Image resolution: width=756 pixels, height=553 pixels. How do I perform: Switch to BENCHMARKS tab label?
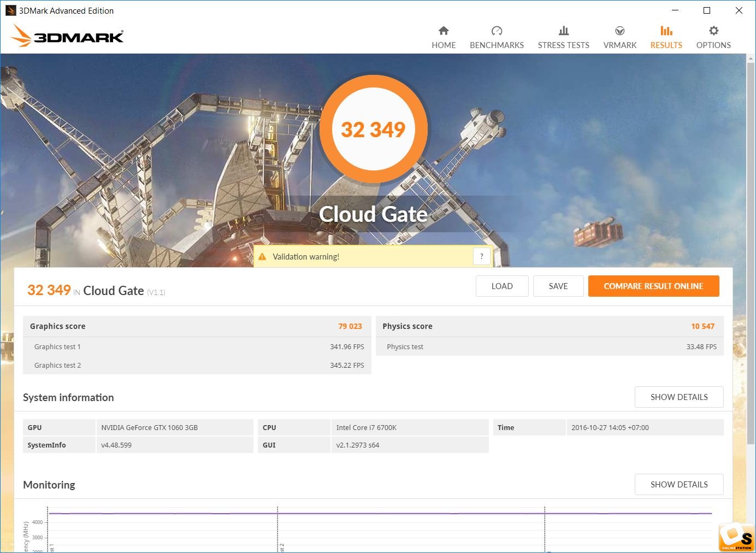pyautogui.click(x=497, y=45)
